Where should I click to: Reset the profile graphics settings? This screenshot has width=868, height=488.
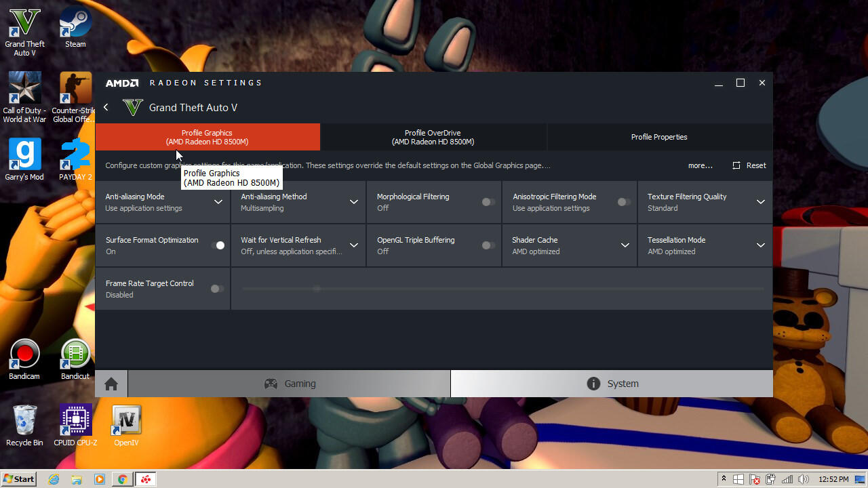point(749,165)
